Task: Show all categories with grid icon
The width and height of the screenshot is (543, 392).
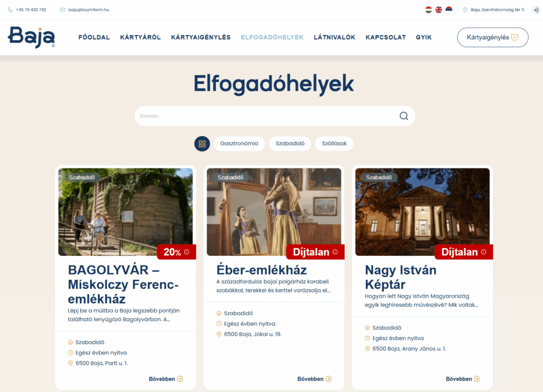Action: (x=202, y=144)
